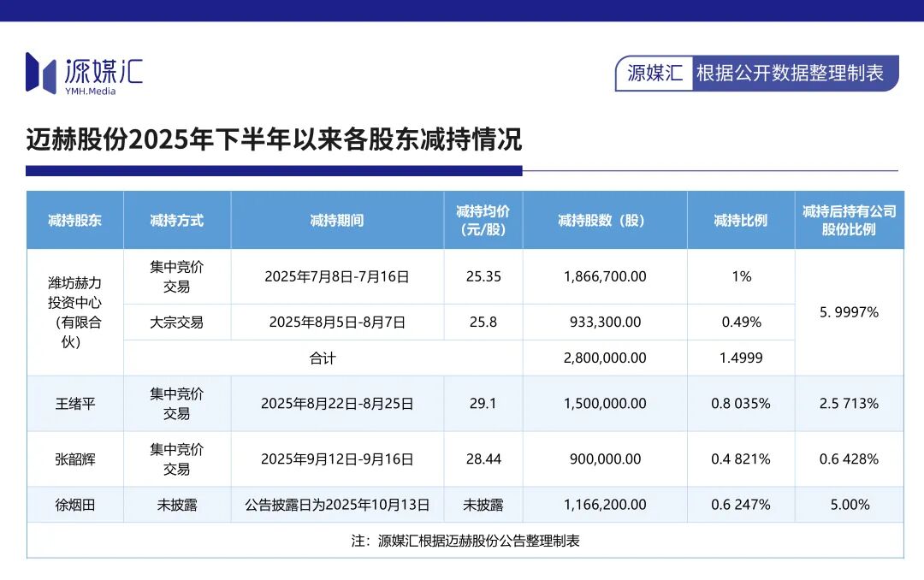Click the 2,800,000.00 total shares cell
The width and height of the screenshot is (924, 580).
(x=605, y=358)
